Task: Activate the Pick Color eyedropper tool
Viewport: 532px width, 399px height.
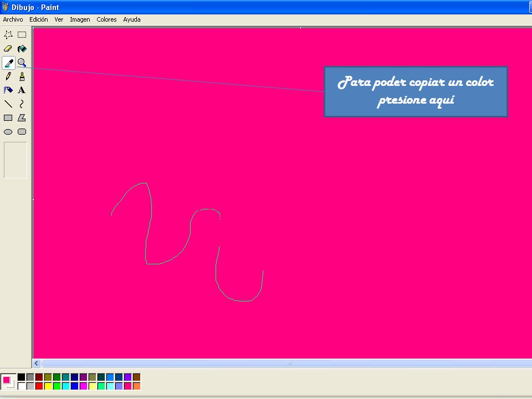Action: coord(8,63)
